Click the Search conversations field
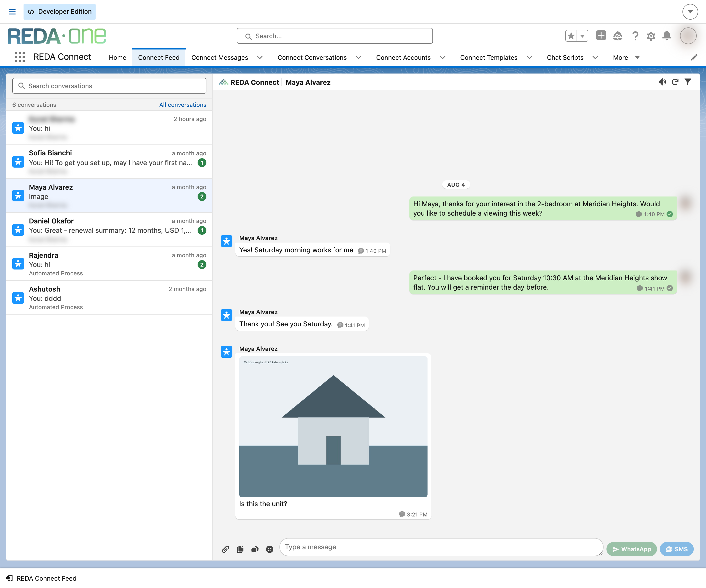Screen dimensions: 706x588 [x=109, y=86]
